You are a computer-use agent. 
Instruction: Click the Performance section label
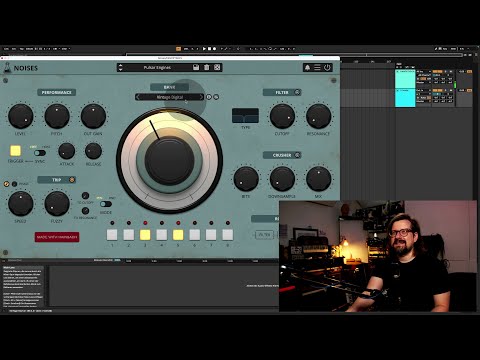[x=56, y=92]
